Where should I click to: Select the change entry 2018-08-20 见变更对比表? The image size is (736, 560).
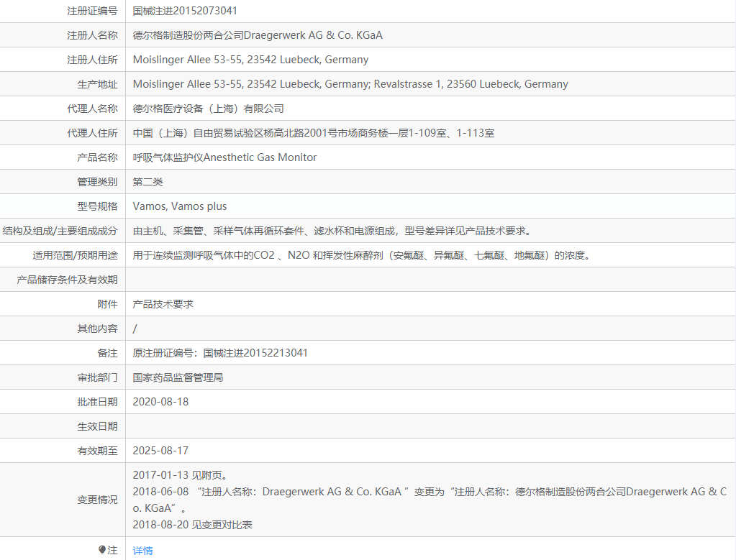pyautogui.click(x=192, y=524)
